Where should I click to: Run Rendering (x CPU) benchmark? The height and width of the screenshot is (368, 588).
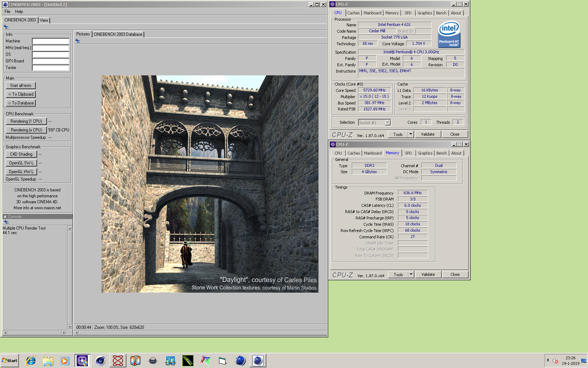[26, 130]
